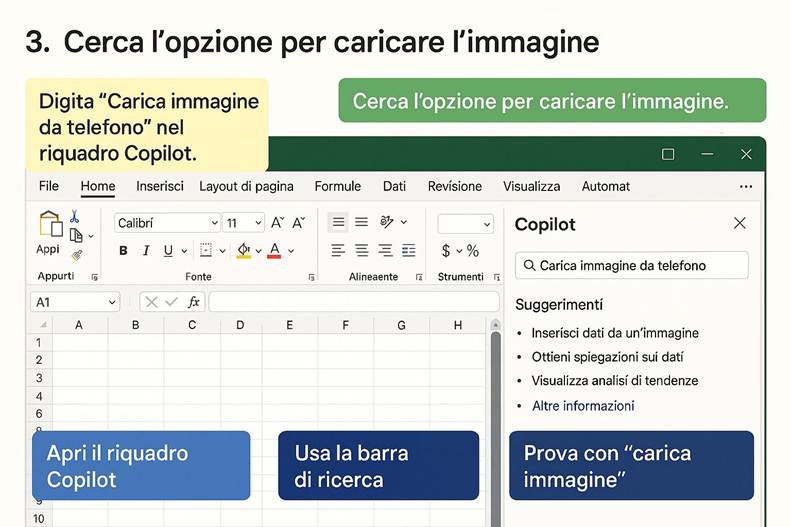Expand the currency format arrow next to $
Image resolution: width=791 pixels, height=527 pixels.
pyautogui.click(x=459, y=251)
